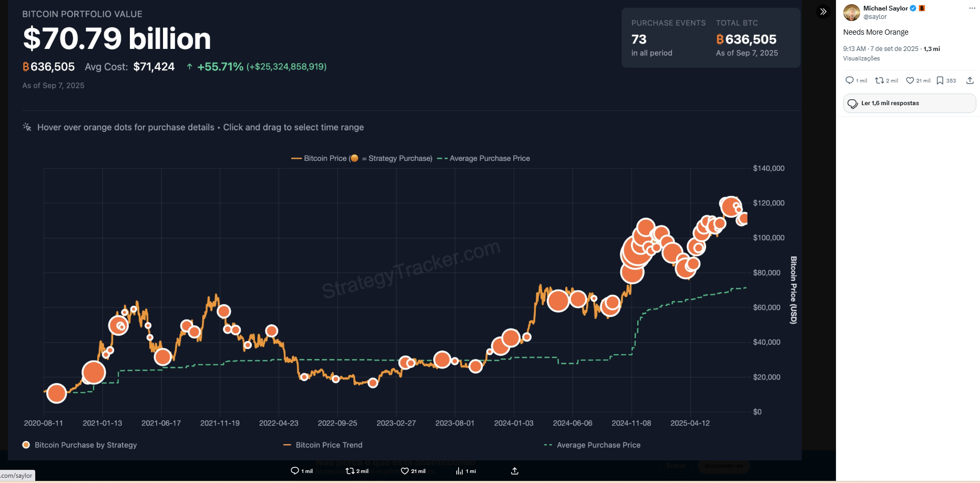Open the @saylor profile link
Viewport: 980px width, 483px height.
click(x=876, y=16)
